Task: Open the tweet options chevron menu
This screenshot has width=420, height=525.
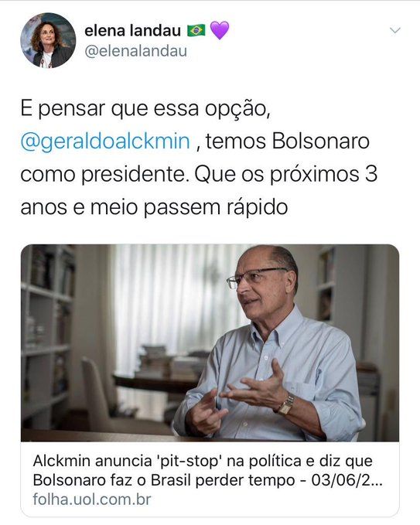Action: point(395,30)
